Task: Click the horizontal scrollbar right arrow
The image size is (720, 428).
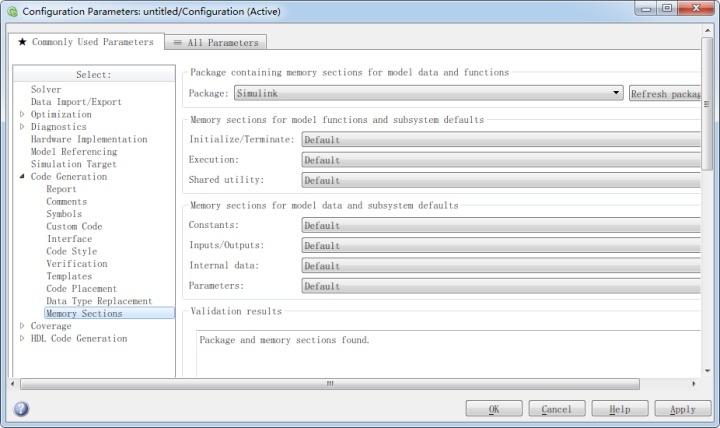Action: point(693,383)
